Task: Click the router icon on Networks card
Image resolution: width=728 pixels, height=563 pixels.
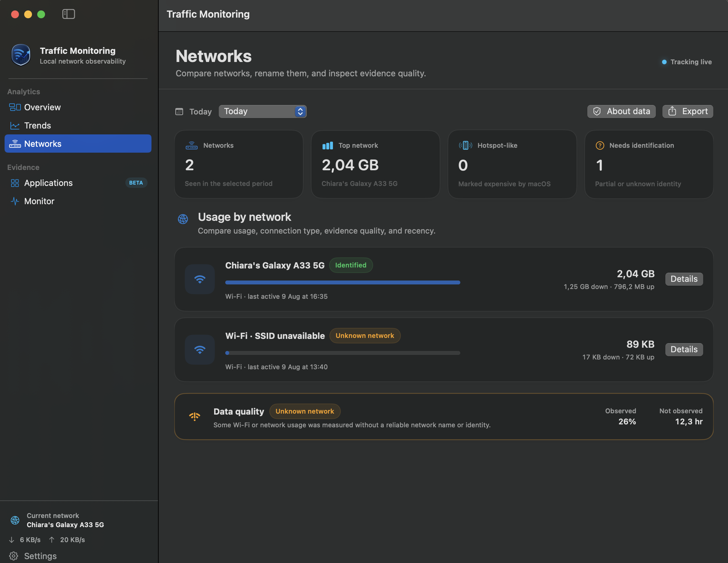Action: click(192, 145)
